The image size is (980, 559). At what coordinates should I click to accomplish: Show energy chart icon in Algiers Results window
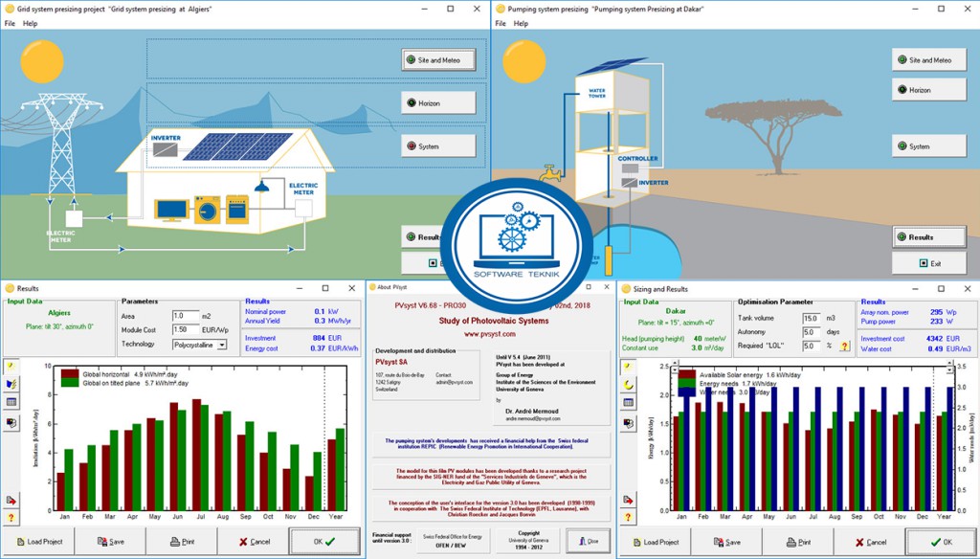[11, 384]
